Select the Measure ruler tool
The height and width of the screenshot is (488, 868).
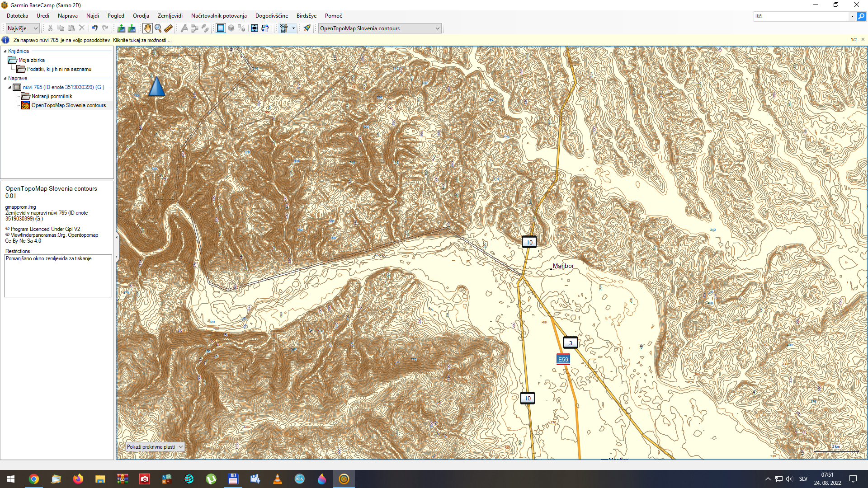tap(168, 28)
